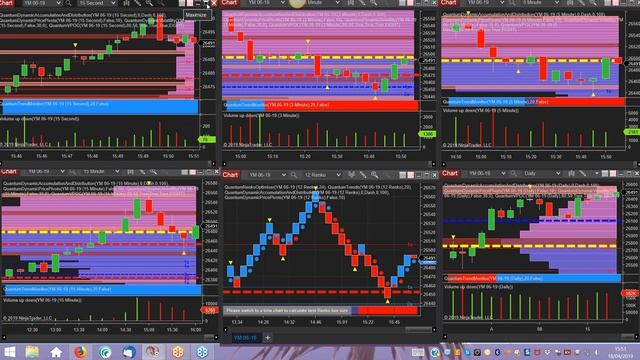Expand the 15 Second interval selector
This screenshot has width=640, height=360.
pyautogui.click(x=97, y=3)
